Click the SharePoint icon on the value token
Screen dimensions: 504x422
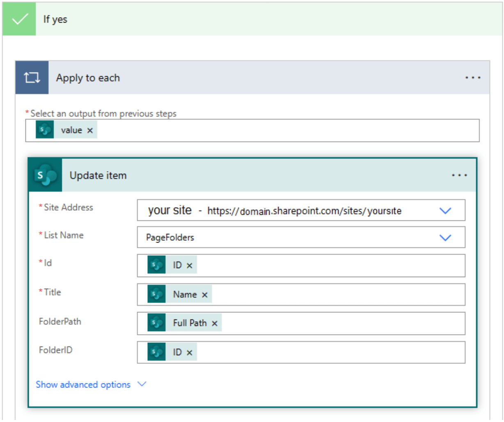44,130
